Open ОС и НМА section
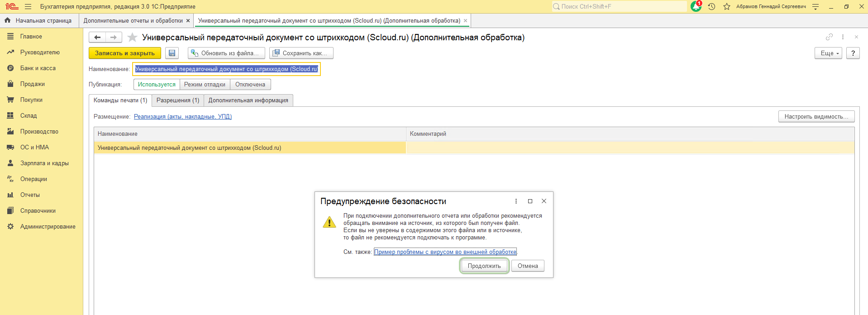Viewport: 868px width, 315px height. 42,148
